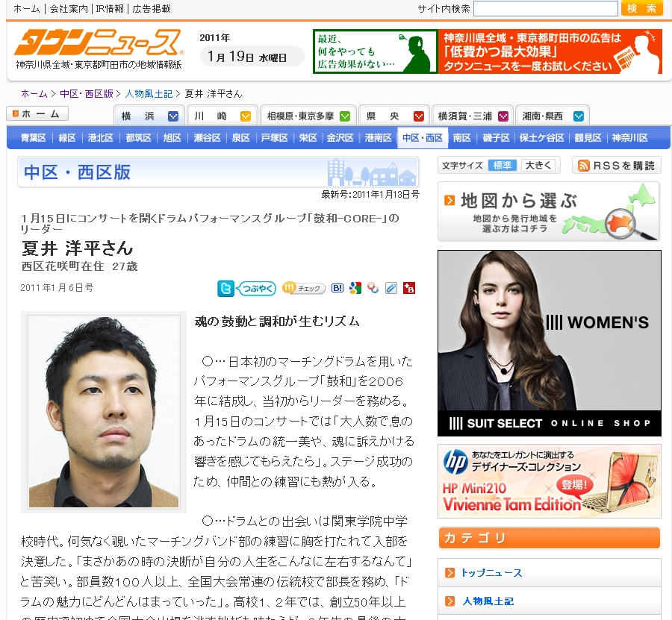Image resolution: width=672 pixels, height=620 pixels.
Task: Click the site search input field
Action: [x=545, y=9]
